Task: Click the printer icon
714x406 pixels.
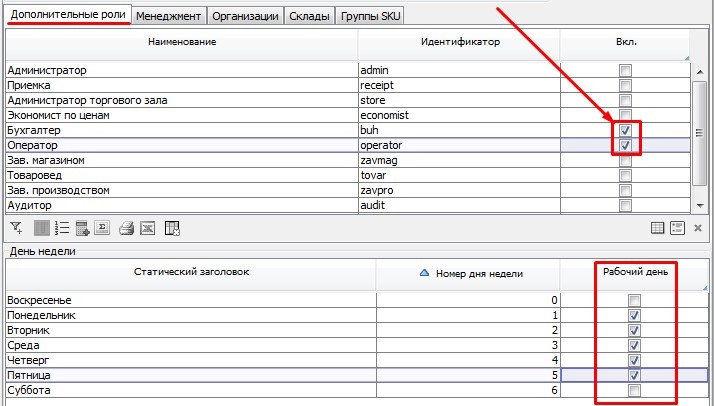Action: 127,228
